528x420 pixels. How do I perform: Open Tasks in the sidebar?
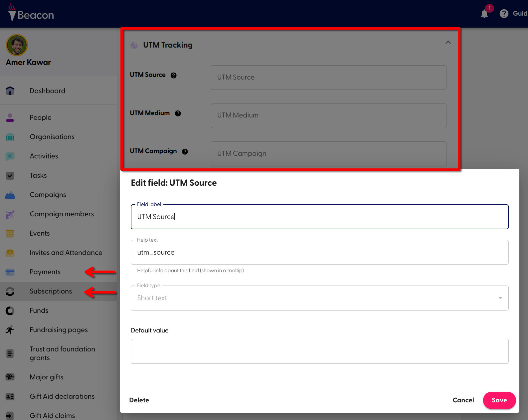click(38, 175)
